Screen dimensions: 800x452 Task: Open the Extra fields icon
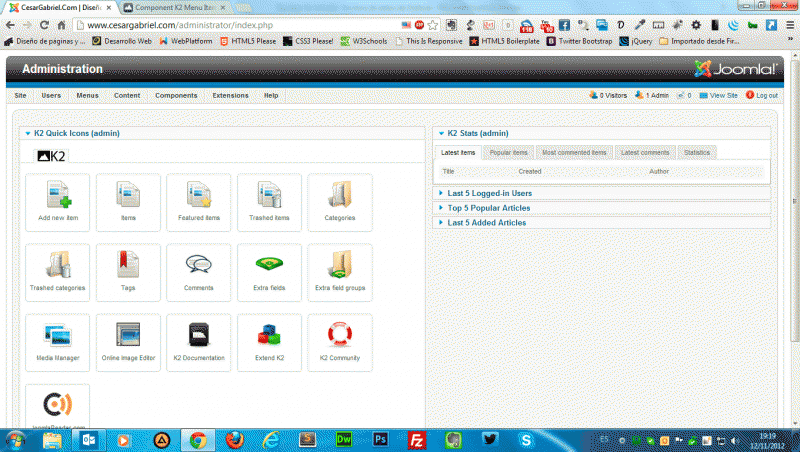(x=269, y=272)
